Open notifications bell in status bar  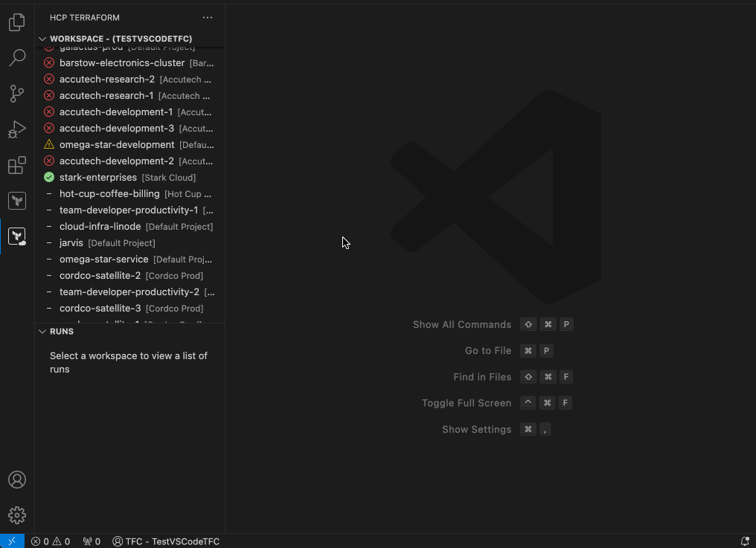click(x=745, y=541)
